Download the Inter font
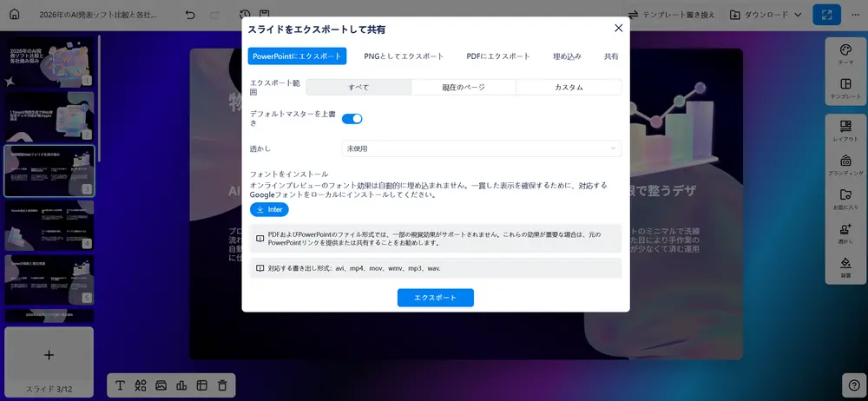The image size is (868, 401). (x=269, y=210)
